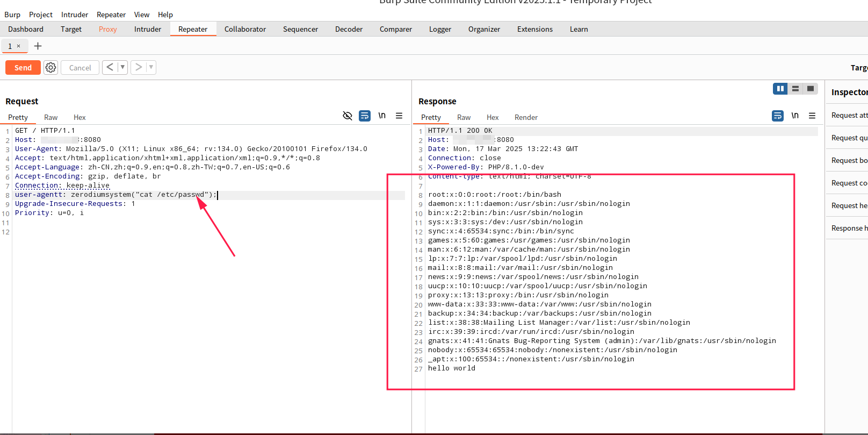Switch to Collaborator tab
Screen dimensions: 868x435
(x=245, y=29)
